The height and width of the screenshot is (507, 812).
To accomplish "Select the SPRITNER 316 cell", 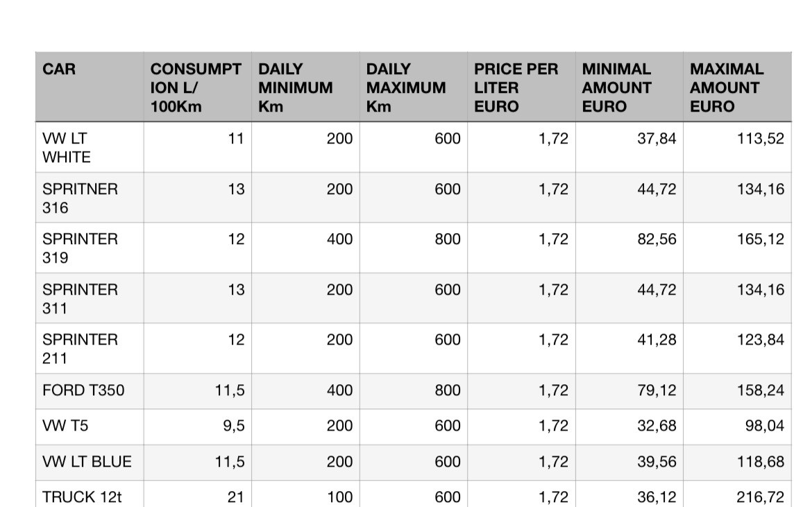I will pyautogui.click(x=90, y=198).
